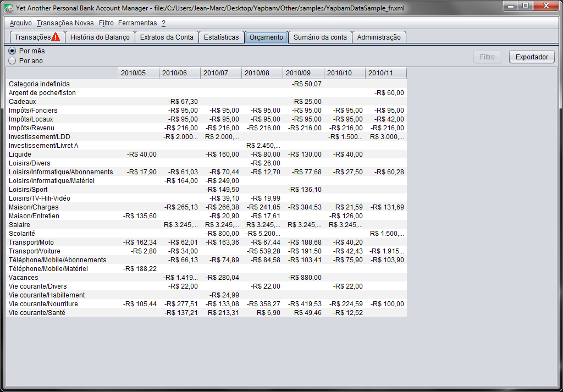Select the Loisirs/TV-Hifi-Vidéo row label
This screenshot has width=563, height=392.
point(40,198)
